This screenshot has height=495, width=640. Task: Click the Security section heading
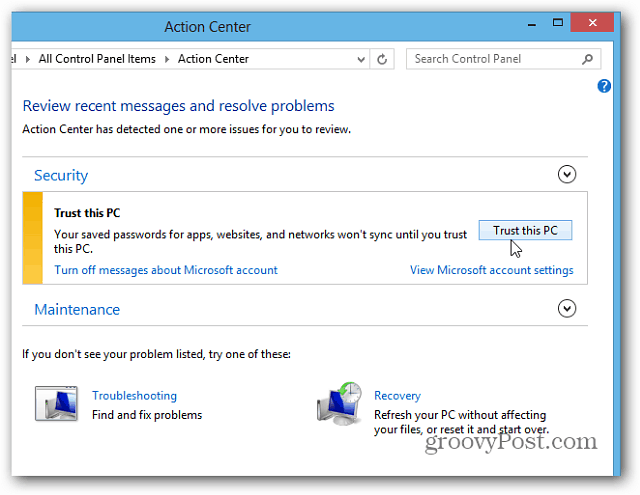click(61, 175)
